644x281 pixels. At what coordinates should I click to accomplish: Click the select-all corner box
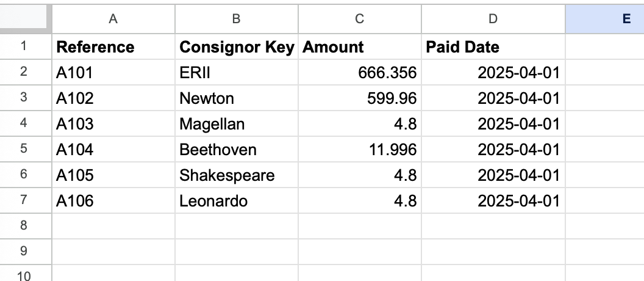pos(24,19)
